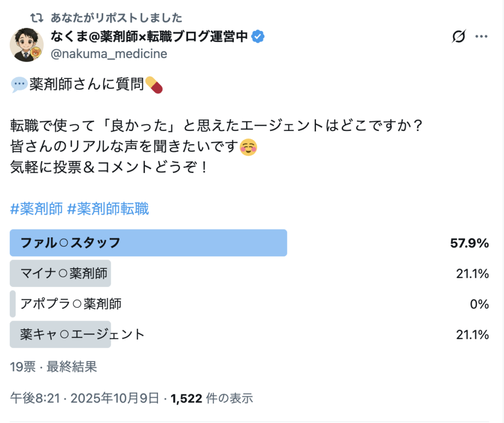Open the #薬剤師転職 hashtag
This screenshot has height=423, width=504.
[x=108, y=209]
